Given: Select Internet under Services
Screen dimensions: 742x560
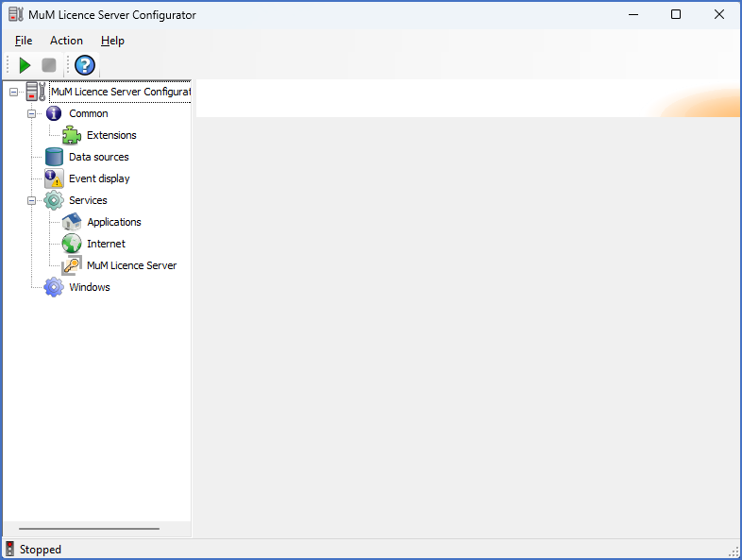Looking at the screenshot, I should 106,244.
